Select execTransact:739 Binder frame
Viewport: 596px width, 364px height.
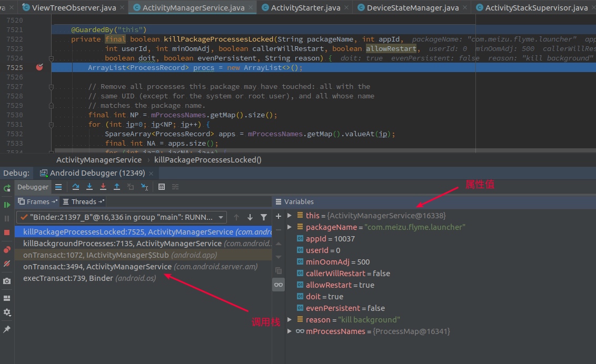(x=143, y=278)
